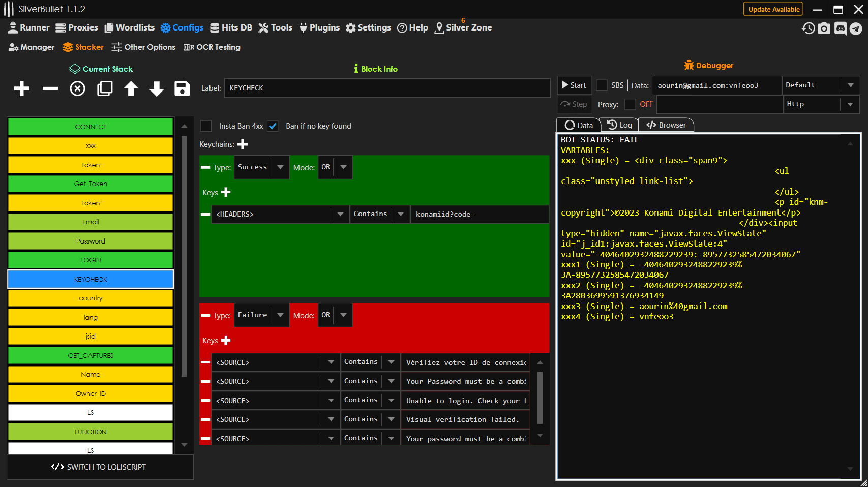Clone the selected block

tap(105, 88)
